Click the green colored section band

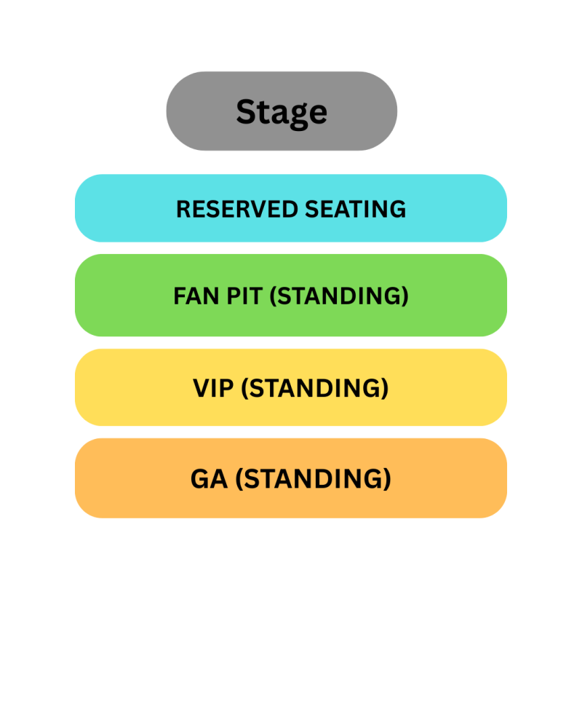coord(116,296)
